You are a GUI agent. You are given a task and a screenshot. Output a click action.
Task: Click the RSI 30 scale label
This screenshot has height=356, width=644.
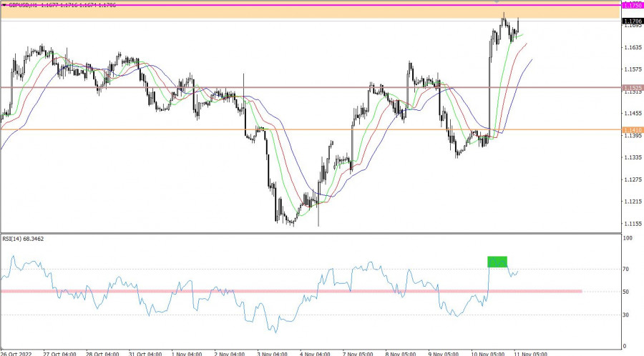[x=628, y=315]
